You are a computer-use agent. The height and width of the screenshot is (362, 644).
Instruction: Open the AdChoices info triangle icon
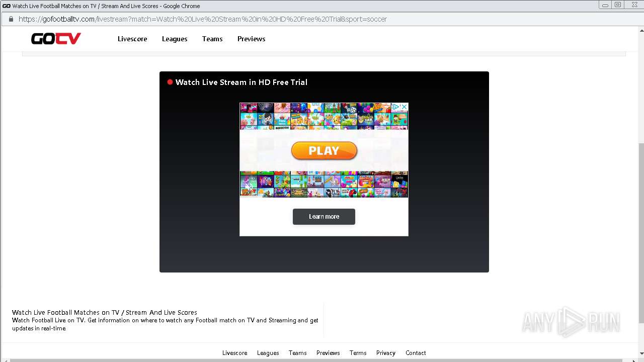click(396, 107)
